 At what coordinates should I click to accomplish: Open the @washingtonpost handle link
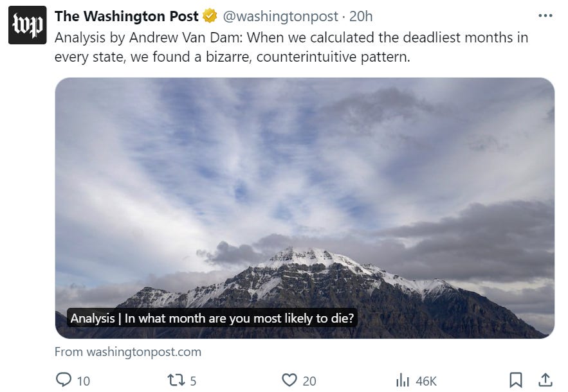pos(280,16)
